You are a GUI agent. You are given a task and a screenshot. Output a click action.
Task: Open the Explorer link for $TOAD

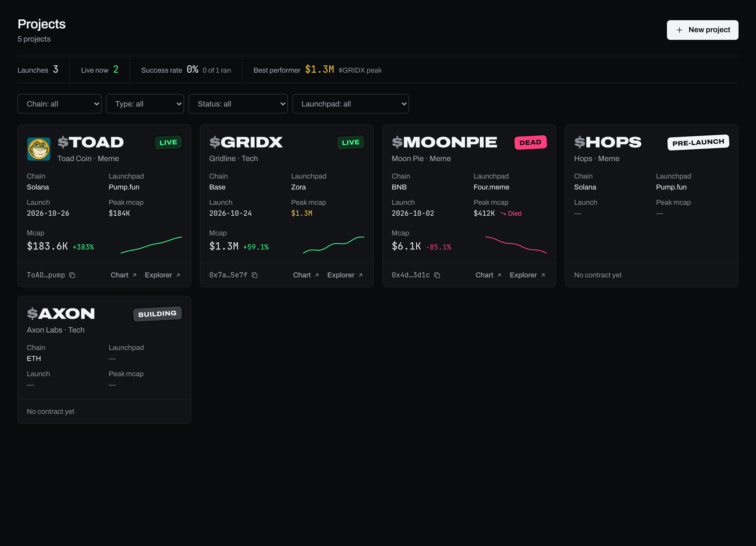coord(163,275)
